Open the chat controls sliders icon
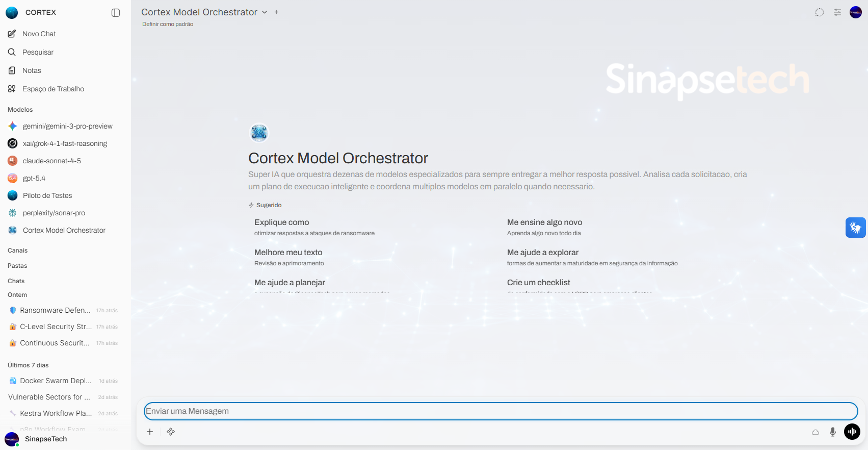Screen dimensions: 868x450 (837, 12)
